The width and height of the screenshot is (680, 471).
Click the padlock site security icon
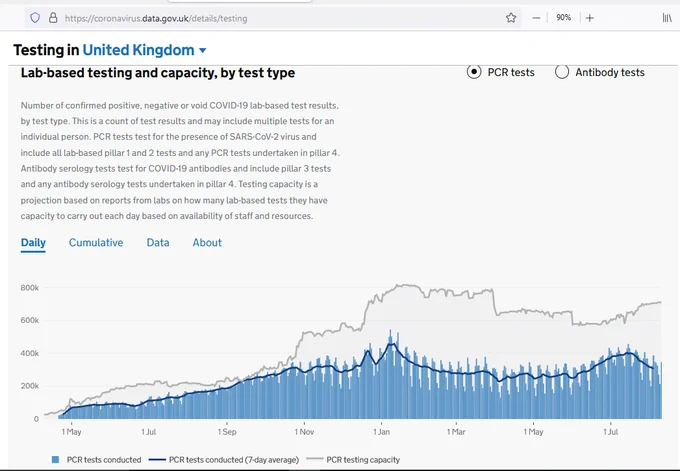point(53,18)
